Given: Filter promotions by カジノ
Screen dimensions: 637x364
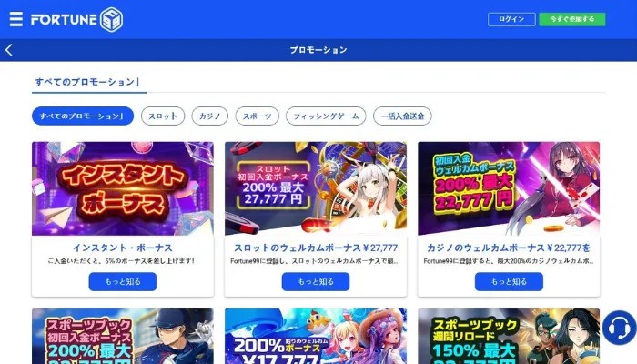Looking at the screenshot, I should 210,116.
